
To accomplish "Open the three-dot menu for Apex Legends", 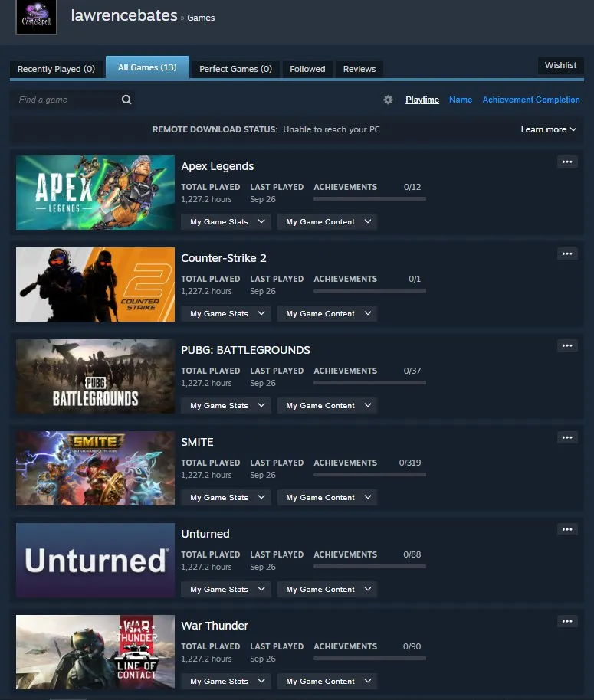I will (x=567, y=162).
